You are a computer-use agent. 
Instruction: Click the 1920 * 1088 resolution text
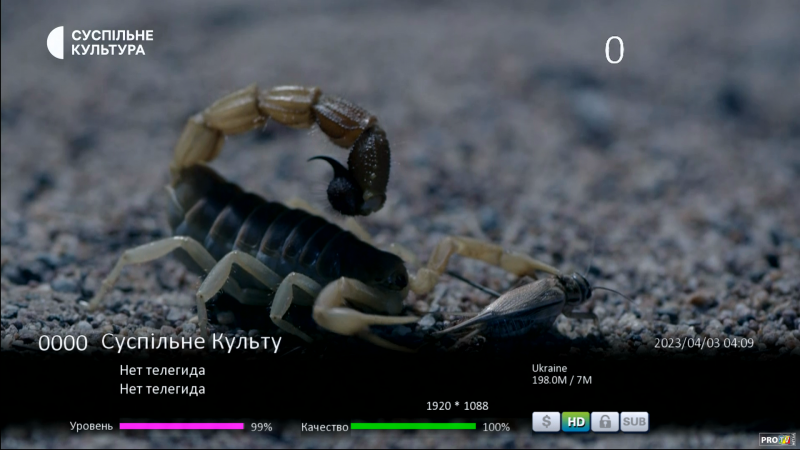[457, 406]
